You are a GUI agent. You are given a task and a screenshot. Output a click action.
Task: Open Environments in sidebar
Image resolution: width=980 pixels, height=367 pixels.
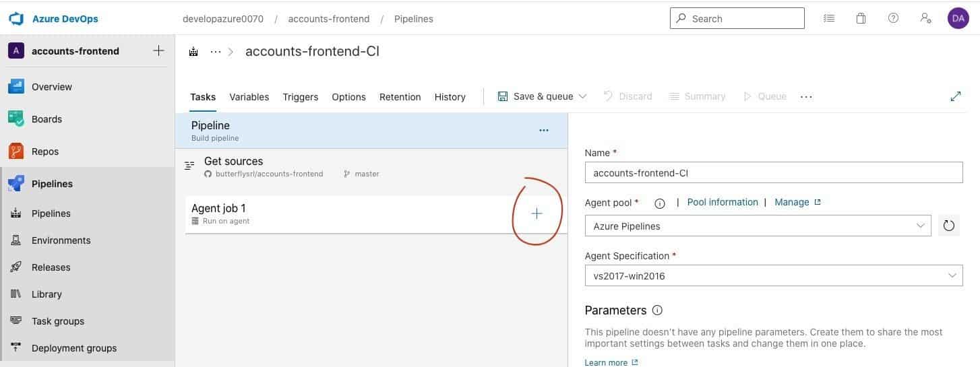(x=61, y=240)
